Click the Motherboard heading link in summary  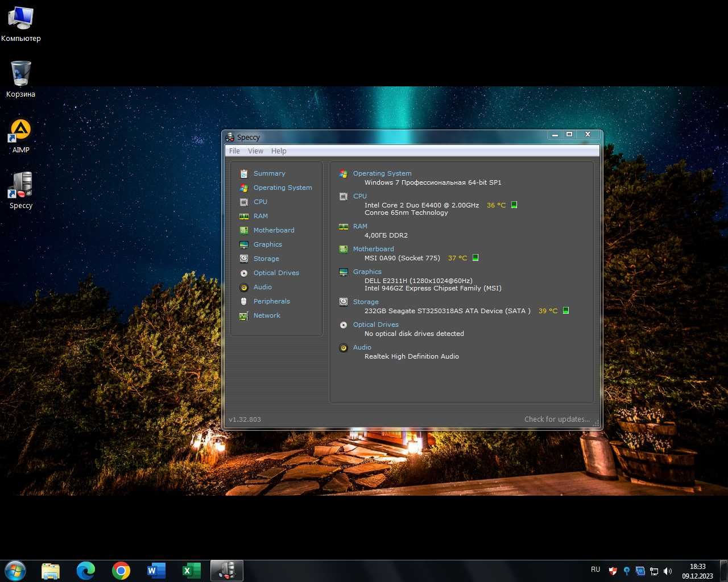(373, 249)
